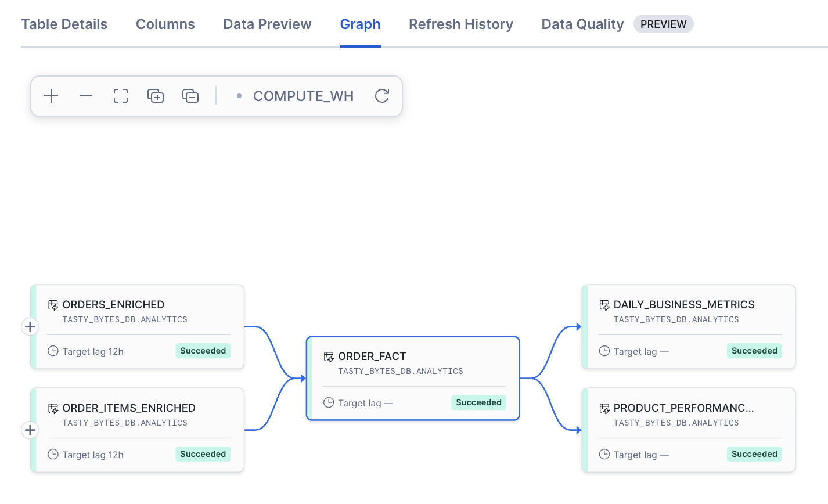This screenshot has height=504, width=828.
Task: Click the clock icon on DAILY_BUSINESS_METRICS node
Action: [x=604, y=351]
